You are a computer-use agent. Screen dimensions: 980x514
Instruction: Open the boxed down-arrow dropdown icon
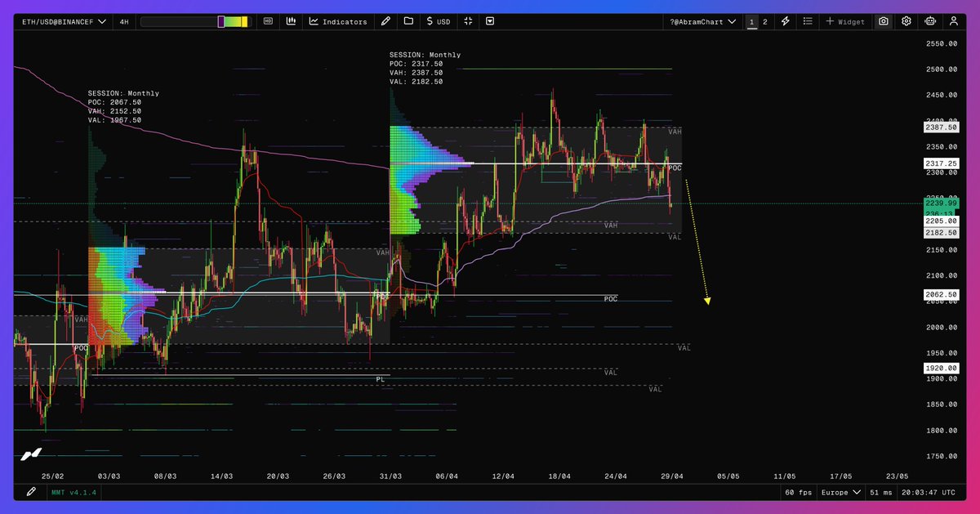point(489,22)
